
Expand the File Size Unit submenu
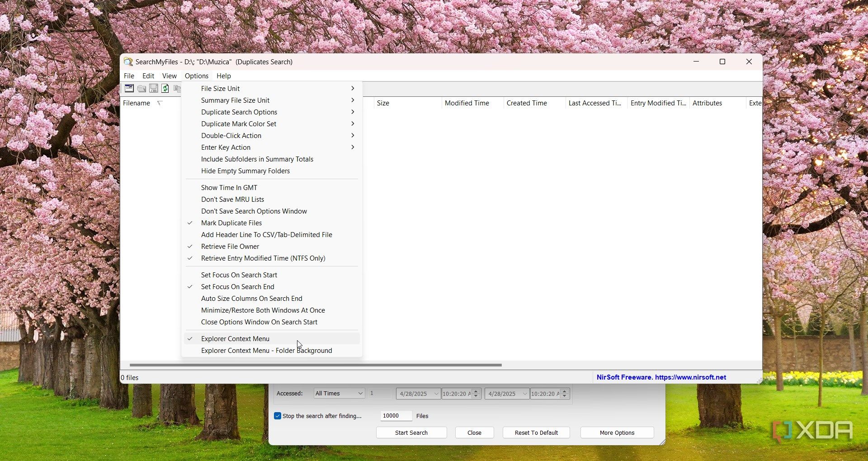(272, 89)
